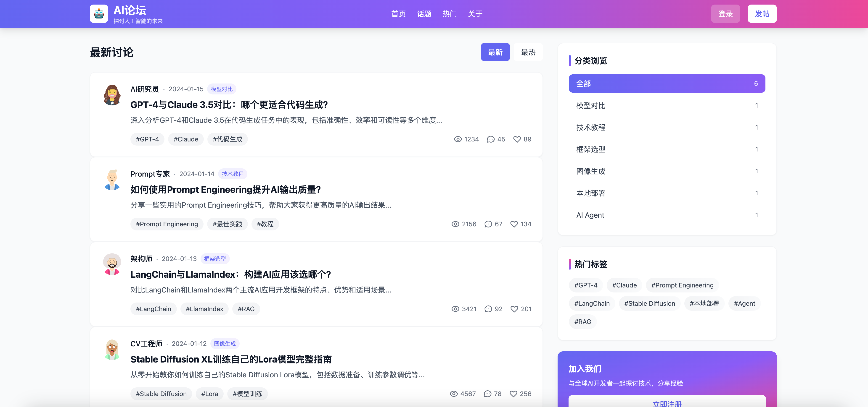Click the AI论坛 robot logo icon
The image size is (868, 407).
(99, 14)
